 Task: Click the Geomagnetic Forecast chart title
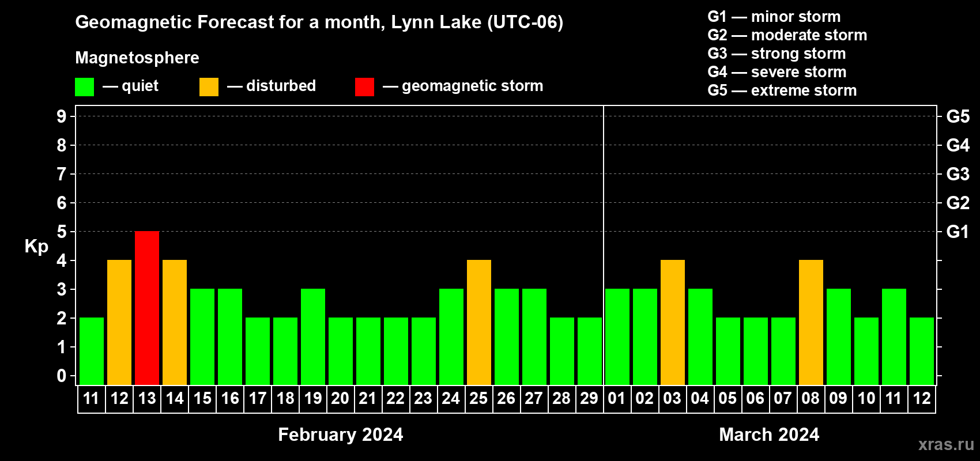tap(319, 22)
